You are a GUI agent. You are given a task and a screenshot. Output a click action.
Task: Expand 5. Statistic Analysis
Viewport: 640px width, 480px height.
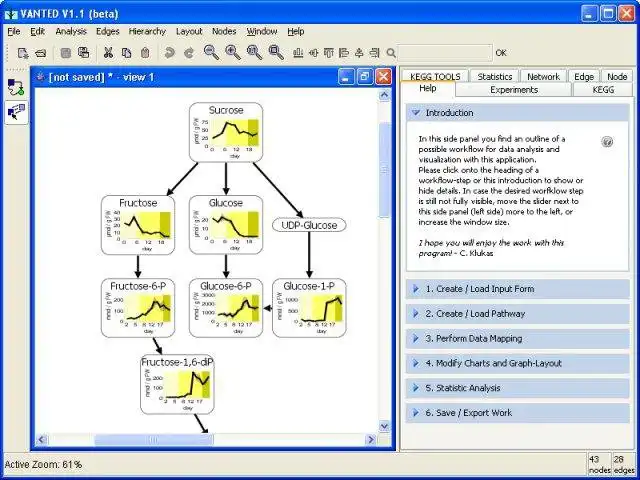coord(518,388)
